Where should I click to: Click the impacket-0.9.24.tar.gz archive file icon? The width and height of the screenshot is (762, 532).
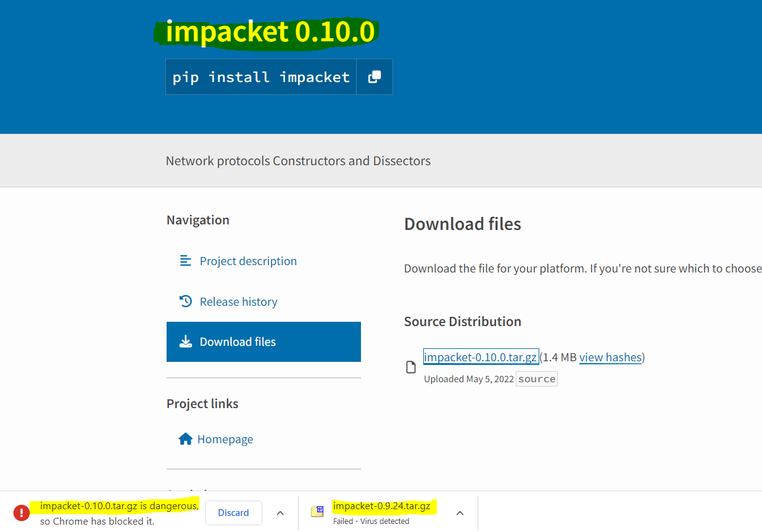tap(317, 512)
